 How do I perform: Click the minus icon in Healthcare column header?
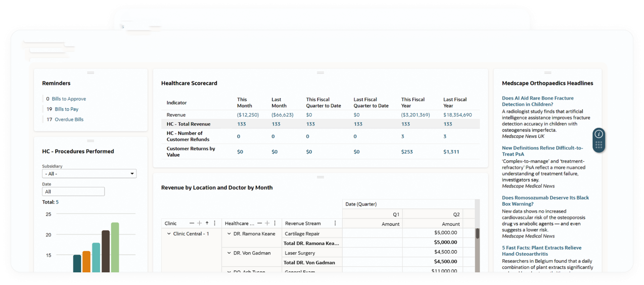(259, 223)
